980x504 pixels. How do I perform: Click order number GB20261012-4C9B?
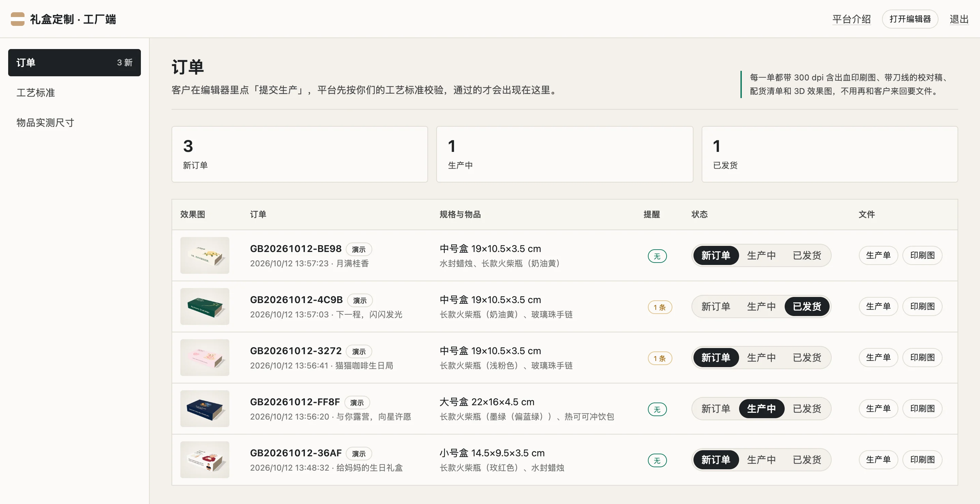(296, 300)
